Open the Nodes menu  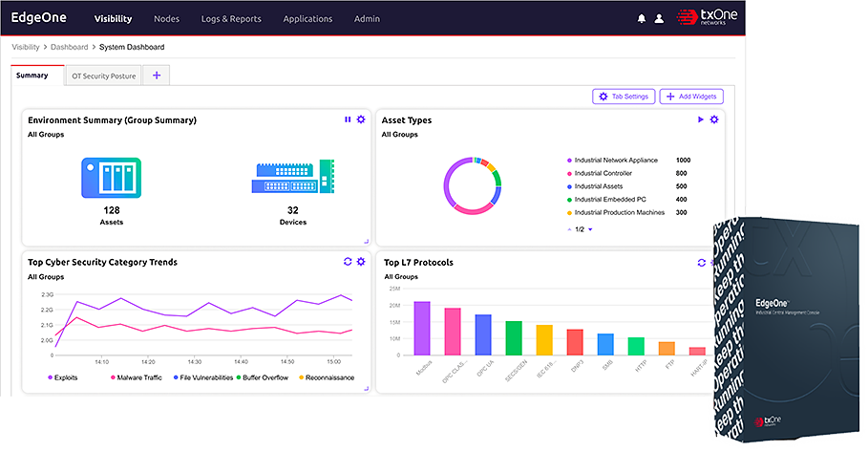pyautogui.click(x=166, y=18)
